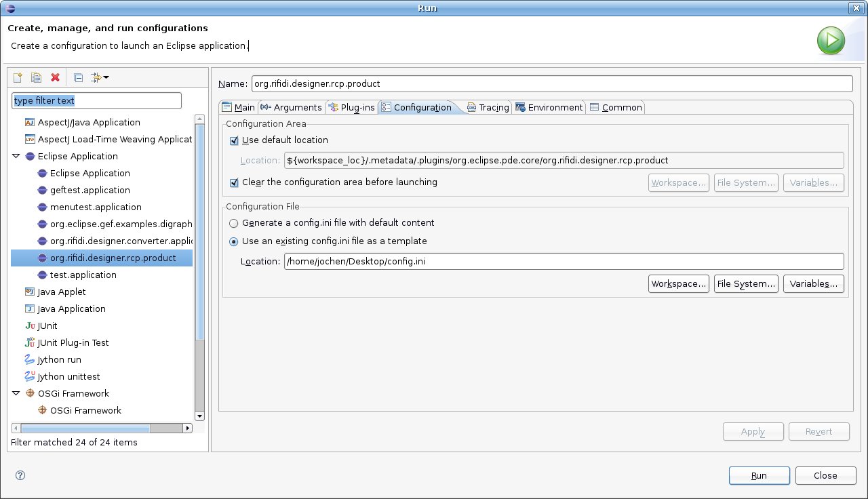The height and width of the screenshot is (499, 868).
Task: Click the AspectJ Load-Time Weaving icon
Action: point(29,140)
